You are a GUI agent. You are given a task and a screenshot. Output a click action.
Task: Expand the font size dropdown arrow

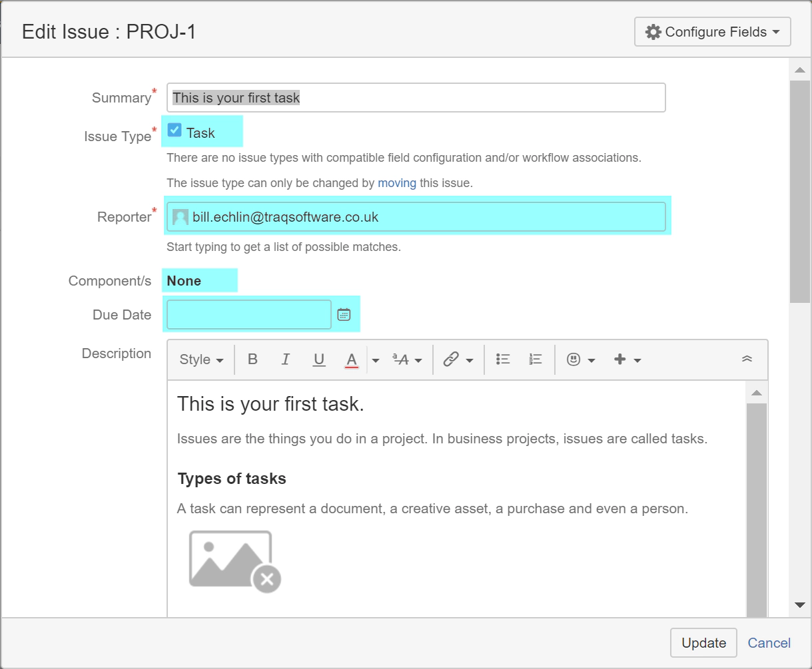pos(418,359)
